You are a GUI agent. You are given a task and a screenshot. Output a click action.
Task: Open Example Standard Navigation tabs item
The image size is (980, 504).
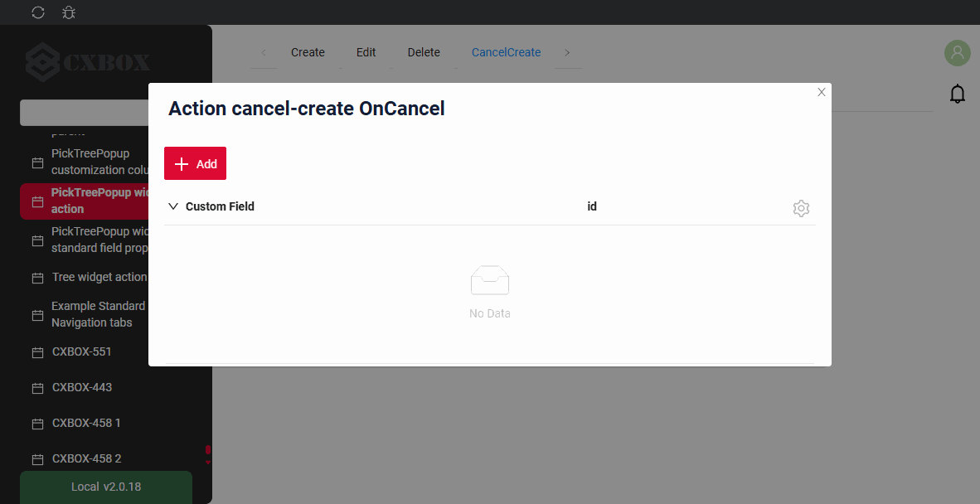coord(90,314)
